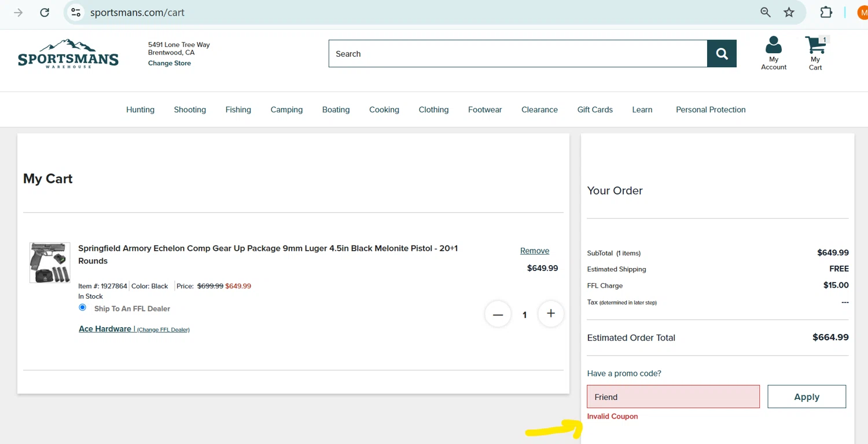Click the Sportsman's Warehouse logo
The width and height of the screenshot is (868, 444).
click(x=68, y=54)
